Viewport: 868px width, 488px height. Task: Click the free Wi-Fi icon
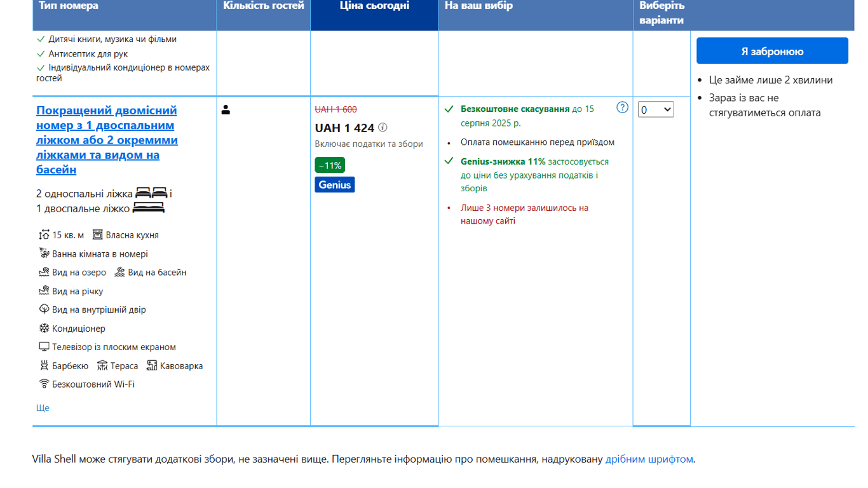(44, 384)
